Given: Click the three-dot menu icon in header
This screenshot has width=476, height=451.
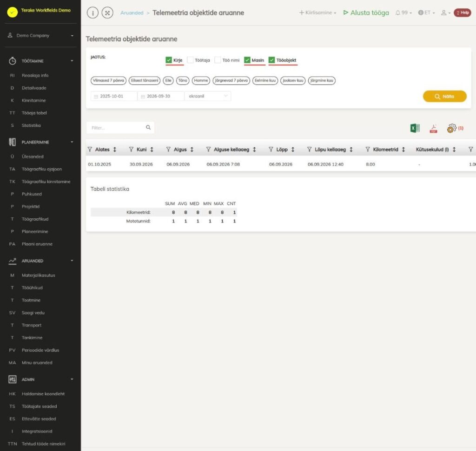Looking at the screenshot, I should [93, 13].
